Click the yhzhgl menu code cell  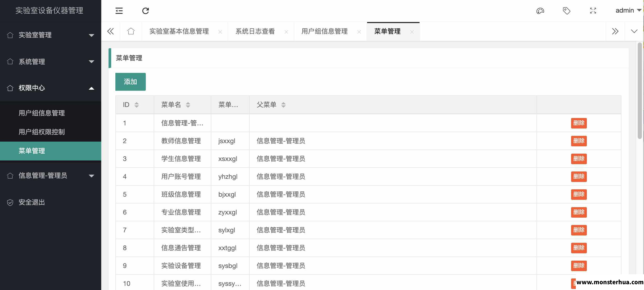point(230,176)
